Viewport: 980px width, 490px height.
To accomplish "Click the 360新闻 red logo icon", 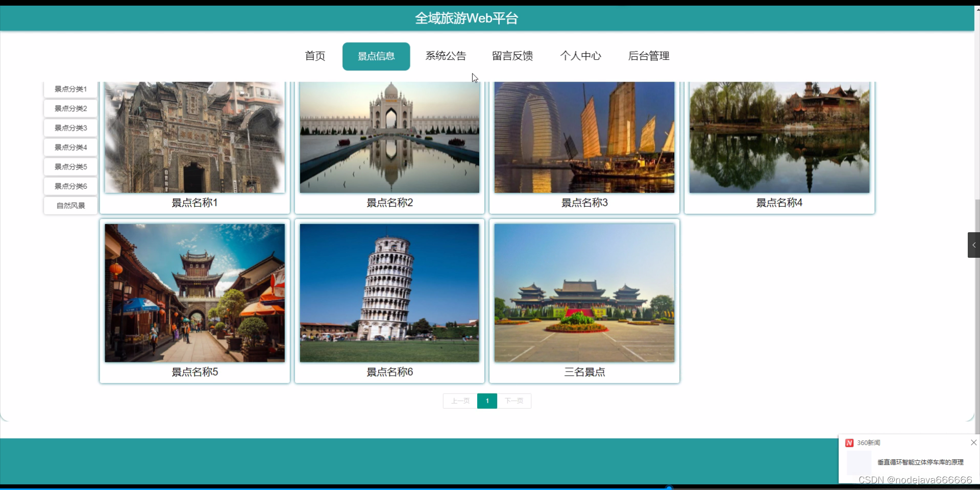I will (x=849, y=443).
